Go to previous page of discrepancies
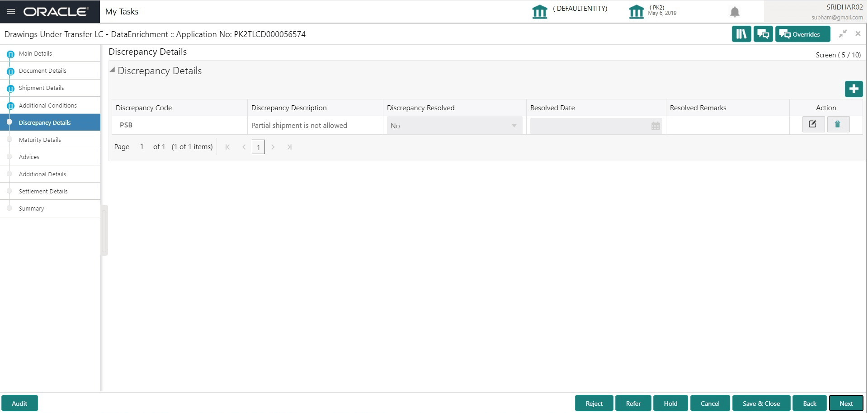Screen dimensions: 868x413 (x=244, y=147)
